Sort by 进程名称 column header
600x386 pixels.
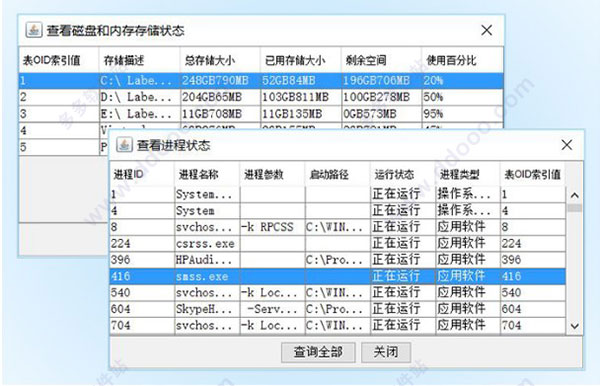pos(207,174)
